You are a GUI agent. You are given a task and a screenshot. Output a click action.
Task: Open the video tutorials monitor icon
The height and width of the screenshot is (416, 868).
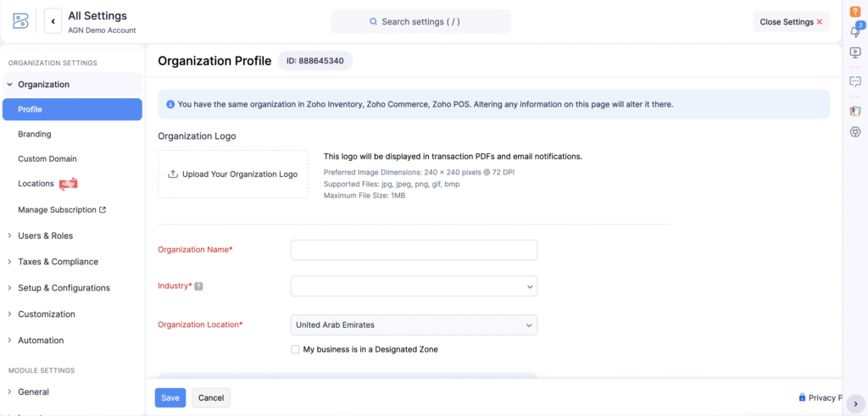pos(855,53)
